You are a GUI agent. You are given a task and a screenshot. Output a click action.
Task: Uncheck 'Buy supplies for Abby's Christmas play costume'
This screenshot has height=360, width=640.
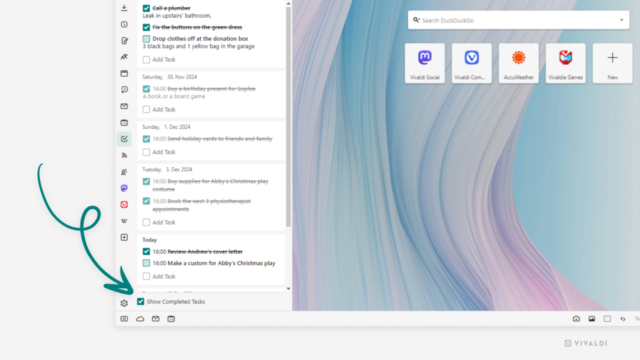(x=146, y=181)
